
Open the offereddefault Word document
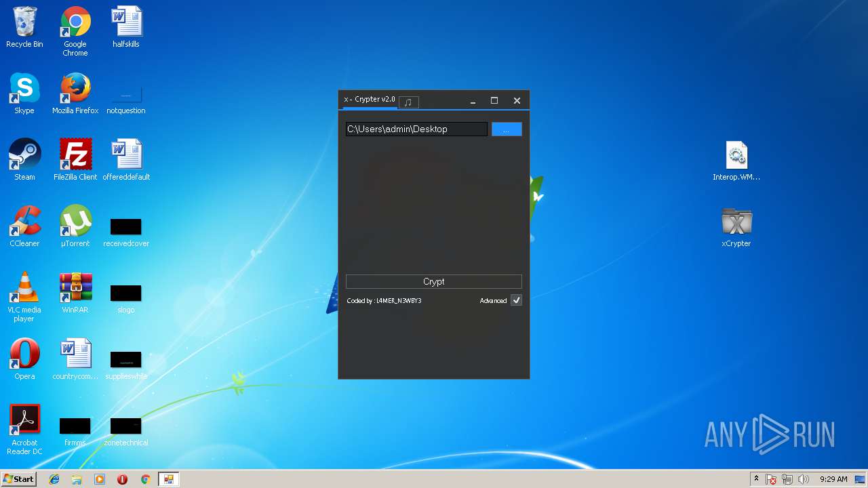(126, 161)
